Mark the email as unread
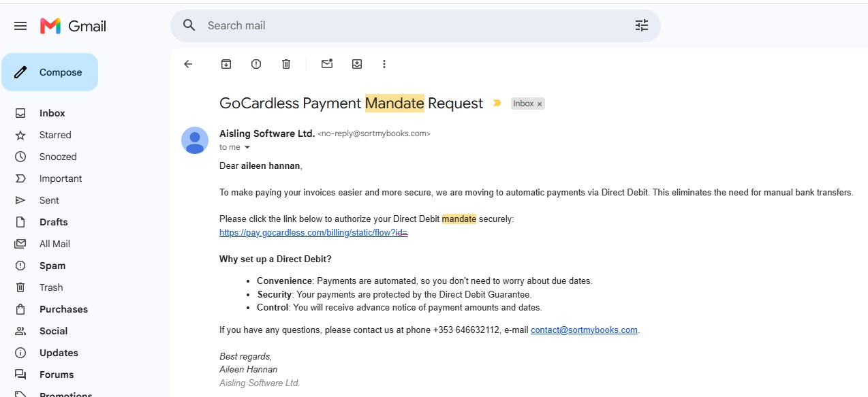The image size is (868, 397). coord(327,64)
